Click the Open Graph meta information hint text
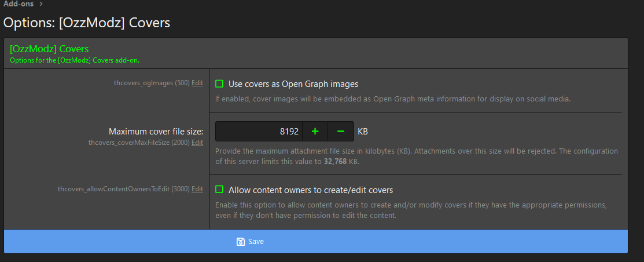The image size is (644, 262). click(393, 99)
